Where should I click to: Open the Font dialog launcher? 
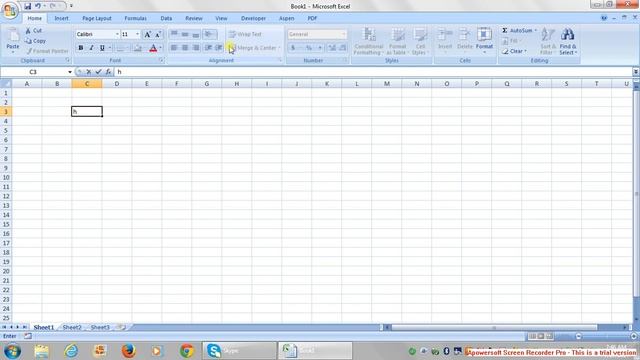point(161,60)
